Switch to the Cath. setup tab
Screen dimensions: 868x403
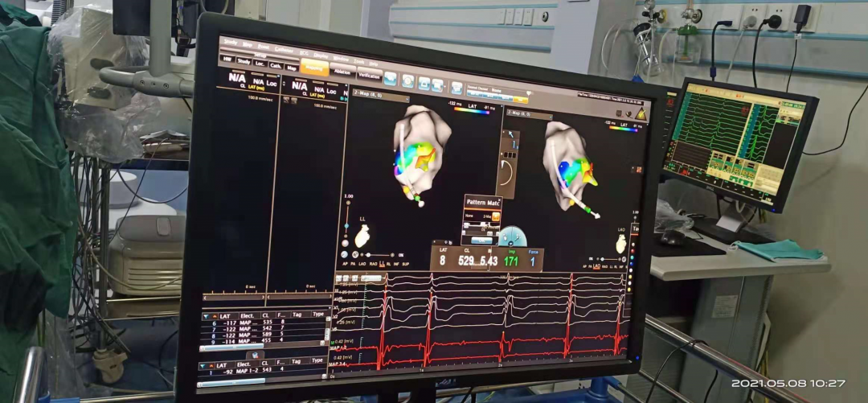(x=276, y=65)
